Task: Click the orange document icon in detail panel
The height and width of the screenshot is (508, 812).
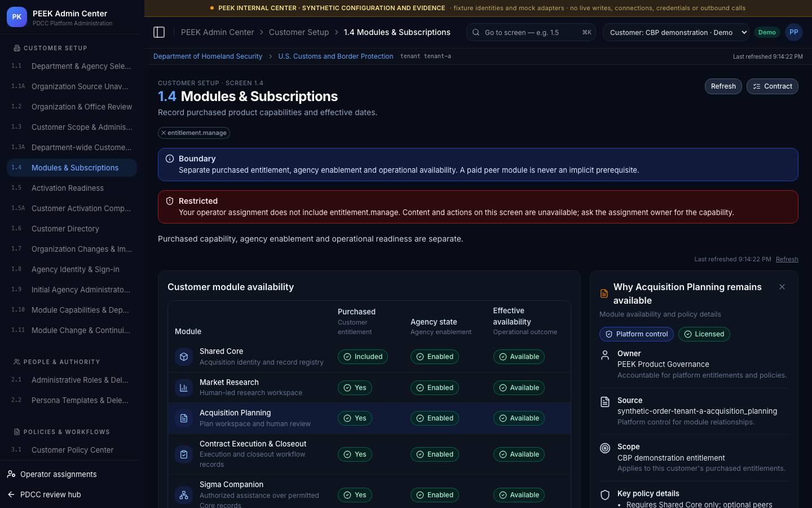Action: [604, 294]
